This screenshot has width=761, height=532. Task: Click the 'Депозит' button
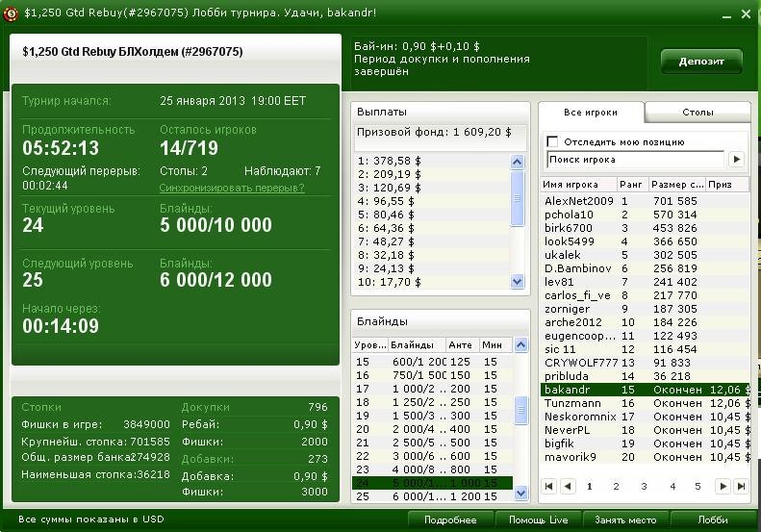701,62
